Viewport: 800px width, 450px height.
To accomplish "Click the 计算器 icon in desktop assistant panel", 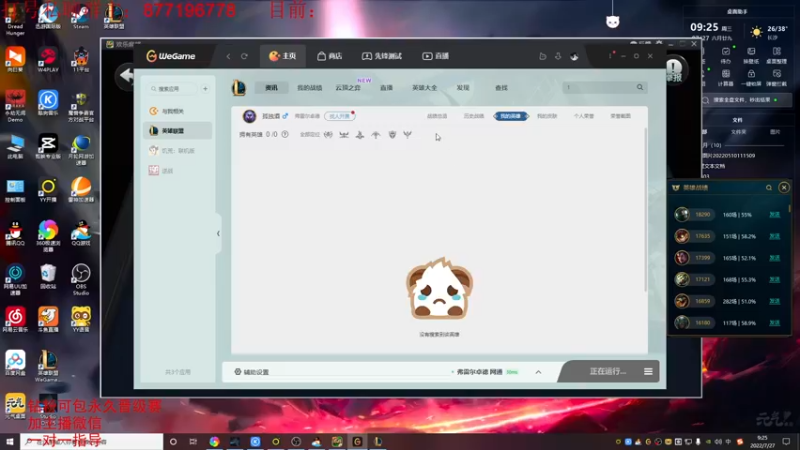I will click(726, 78).
